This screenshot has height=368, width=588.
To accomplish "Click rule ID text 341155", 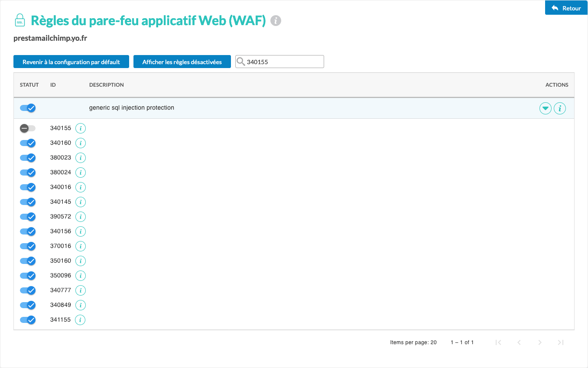I will tap(61, 320).
